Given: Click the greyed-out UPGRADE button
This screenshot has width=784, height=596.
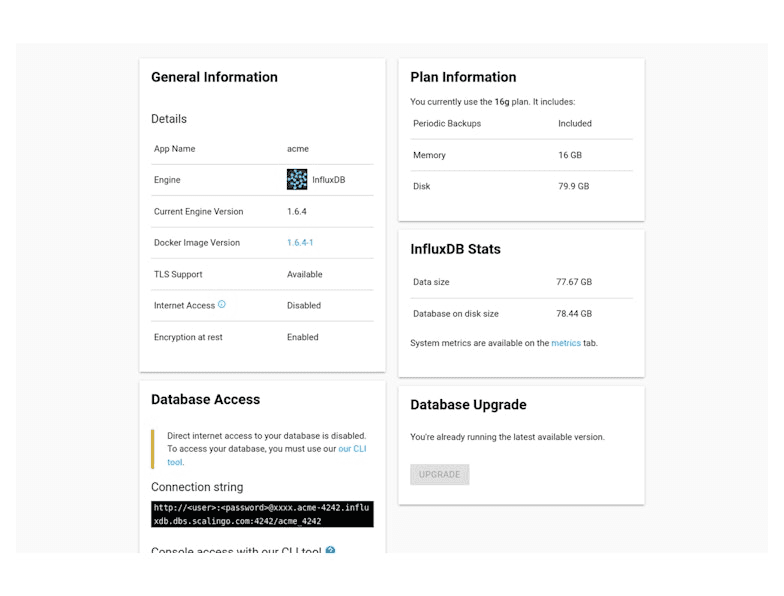Looking at the screenshot, I should [x=440, y=474].
